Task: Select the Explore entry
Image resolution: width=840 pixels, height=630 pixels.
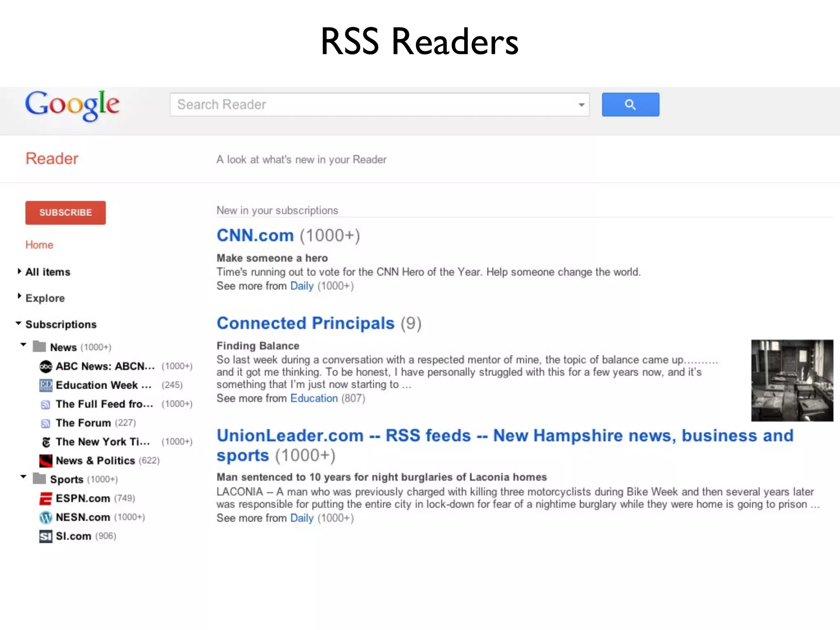Action: tap(45, 298)
